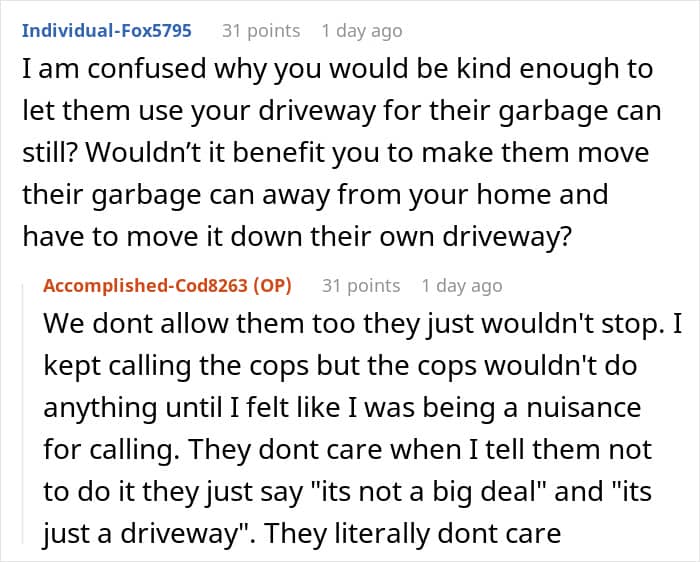Click the "31 points" score on the OP reply
700x562 pixels.
click(360, 286)
